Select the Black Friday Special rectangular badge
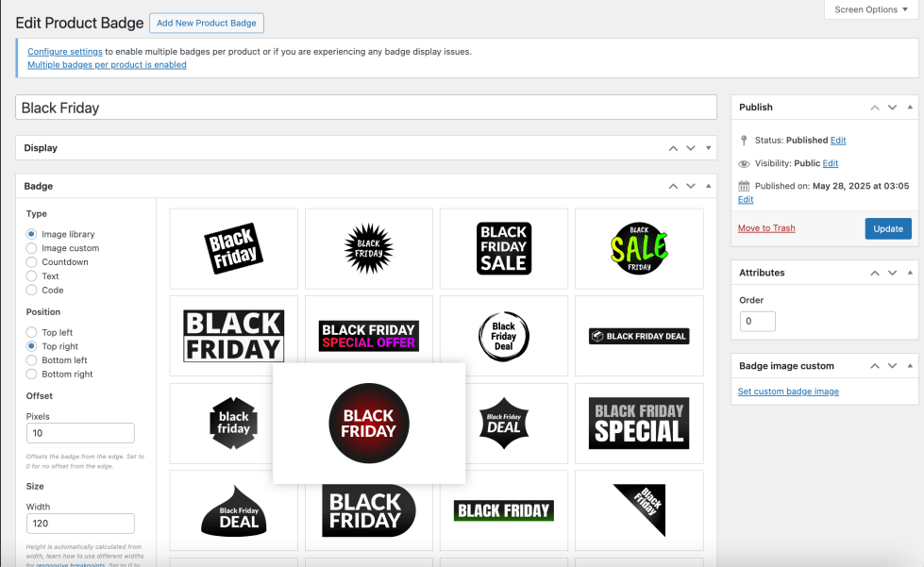This screenshot has height=567, width=924. click(x=639, y=424)
